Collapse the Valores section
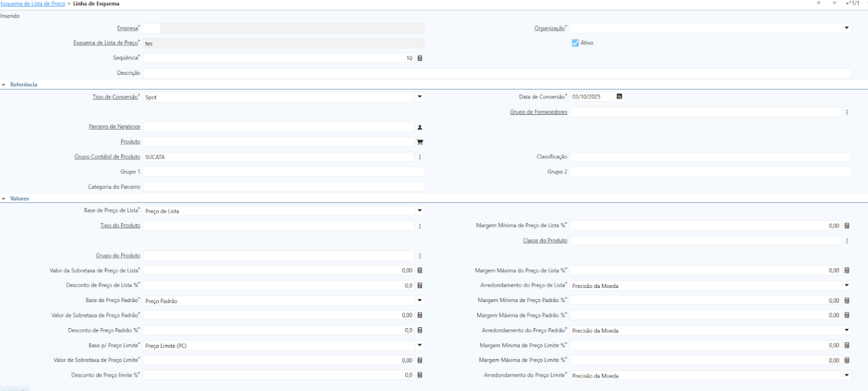Viewport: 868px width, 391px height. (4, 199)
